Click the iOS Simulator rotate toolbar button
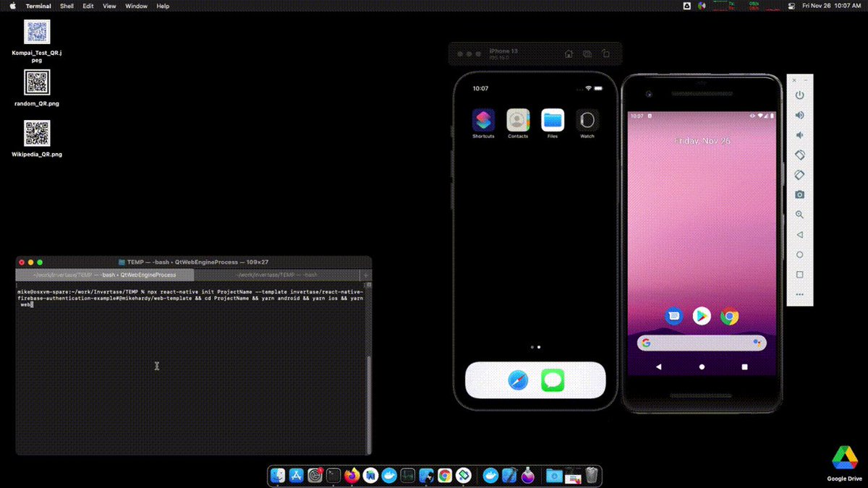868x488 pixels. 606,53
